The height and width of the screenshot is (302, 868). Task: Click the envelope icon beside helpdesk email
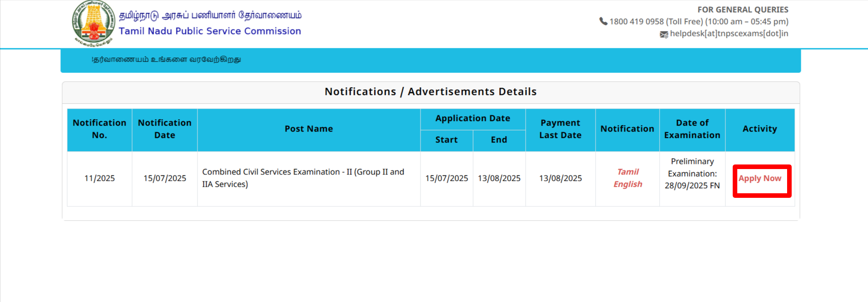point(664,34)
